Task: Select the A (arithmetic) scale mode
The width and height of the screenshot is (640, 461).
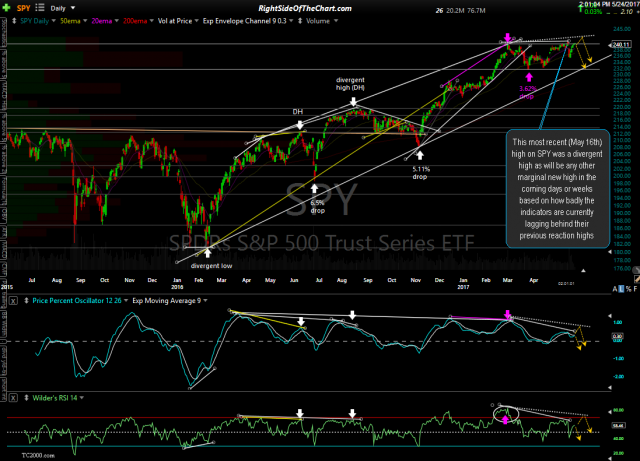Action: pyautogui.click(x=615, y=289)
